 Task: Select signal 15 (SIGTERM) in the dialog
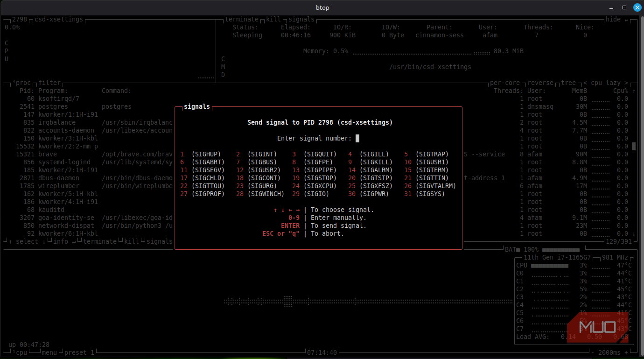coord(427,170)
